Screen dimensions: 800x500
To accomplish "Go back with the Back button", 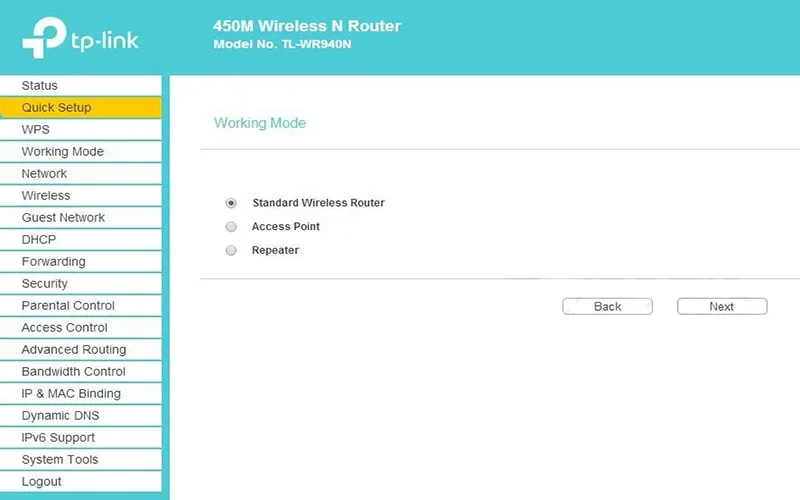I will pos(607,307).
